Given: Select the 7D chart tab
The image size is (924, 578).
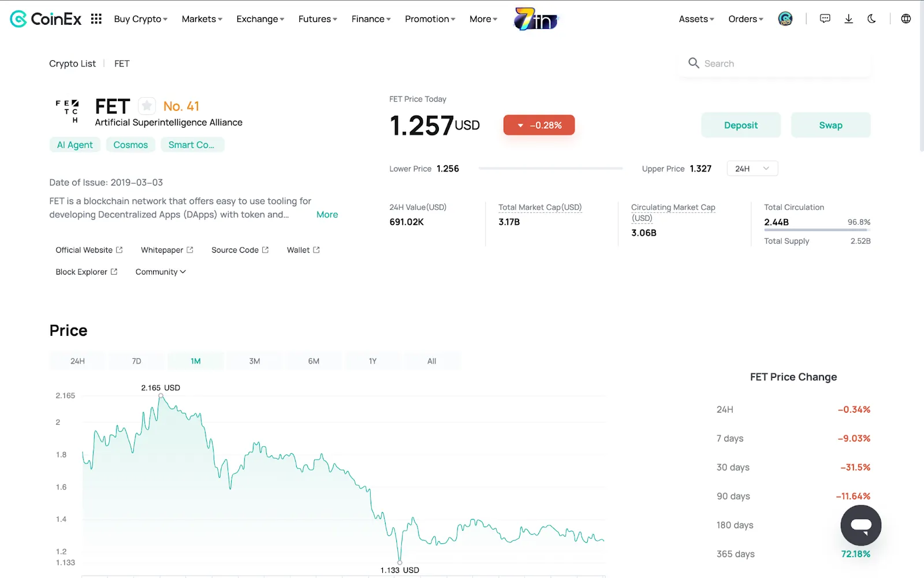Looking at the screenshot, I should [136, 361].
